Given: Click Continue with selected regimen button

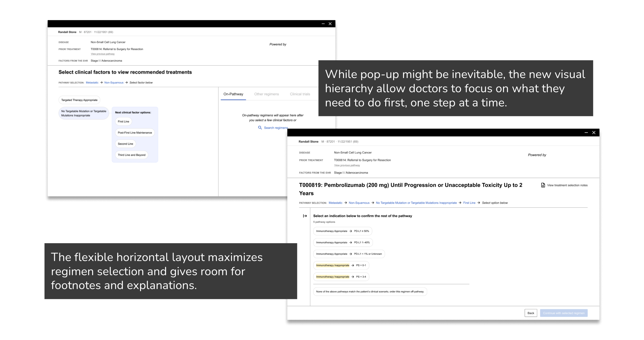Looking at the screenshot, I should point(563,313).
